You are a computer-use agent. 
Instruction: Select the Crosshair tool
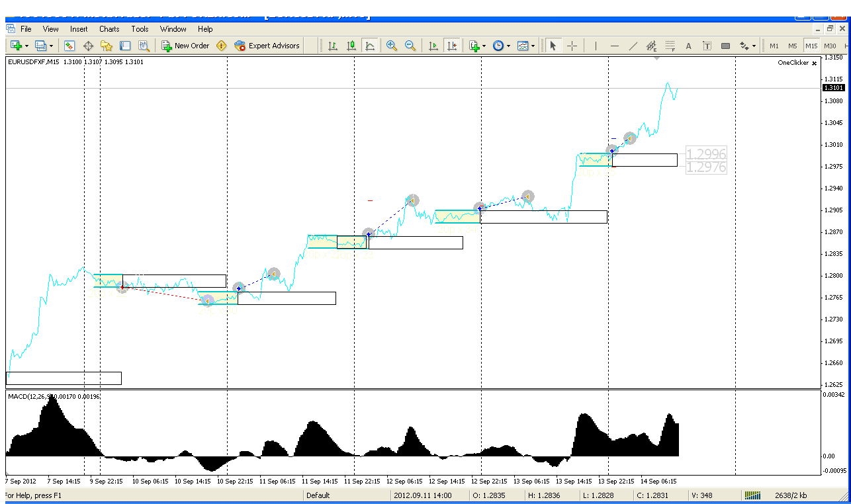572,46
